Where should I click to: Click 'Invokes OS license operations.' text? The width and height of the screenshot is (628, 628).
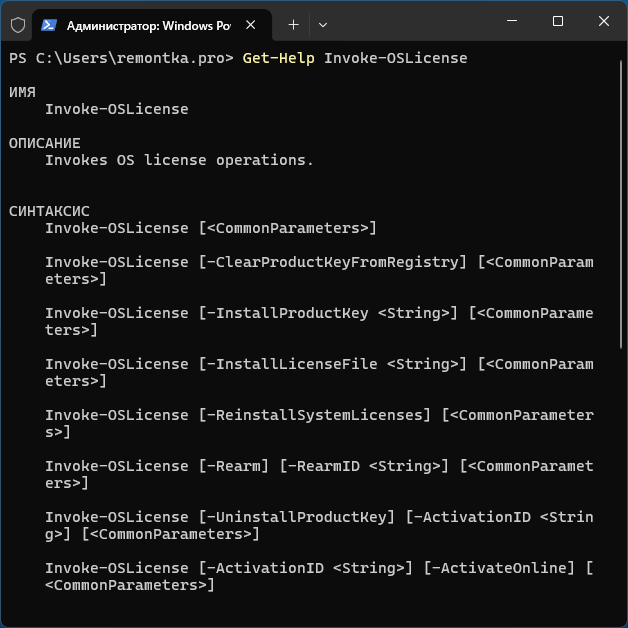pyautogui.click(x=179, y=160)
